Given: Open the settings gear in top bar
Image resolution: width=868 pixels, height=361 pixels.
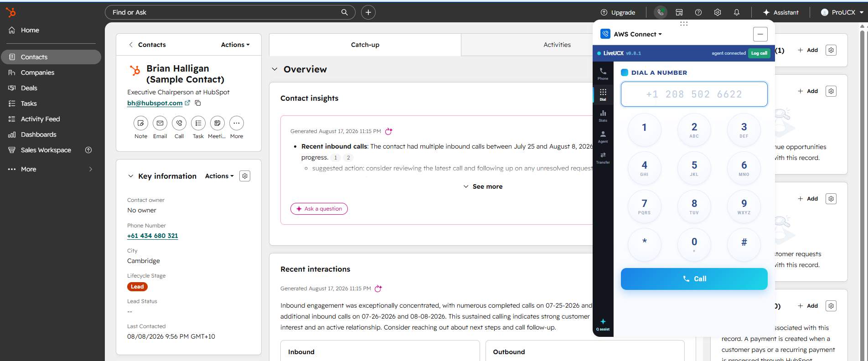Looking at the screenshot, I should click(x=718, y=12).
